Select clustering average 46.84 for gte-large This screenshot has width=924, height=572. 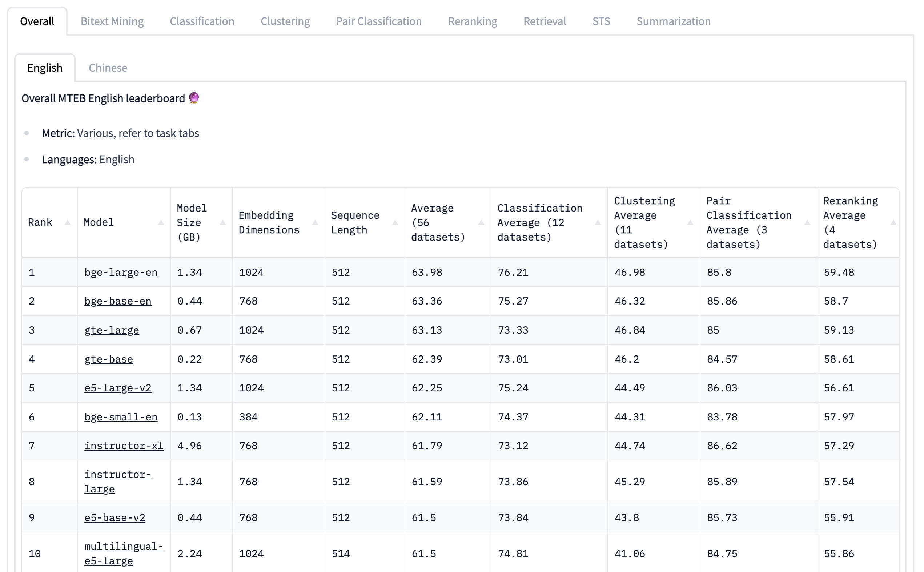point(630,330)
